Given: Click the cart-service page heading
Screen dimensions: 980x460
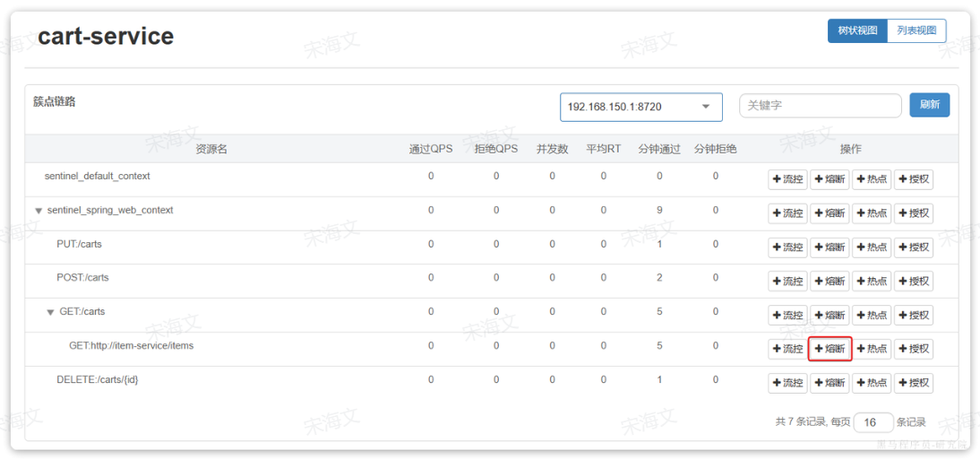Looking at the screenshot, I should pos(106,36).
